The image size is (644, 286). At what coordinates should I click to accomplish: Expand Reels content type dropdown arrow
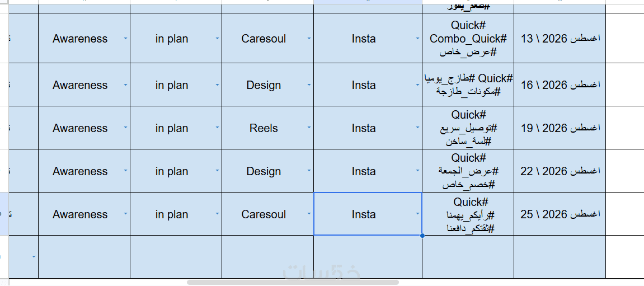[x=309, y=128]
